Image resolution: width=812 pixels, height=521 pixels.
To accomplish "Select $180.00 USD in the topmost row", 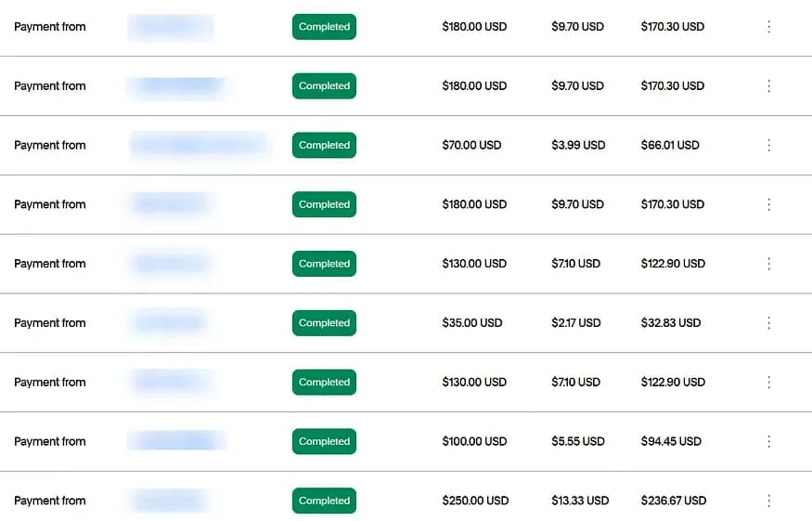I will (x=474, y=26).
